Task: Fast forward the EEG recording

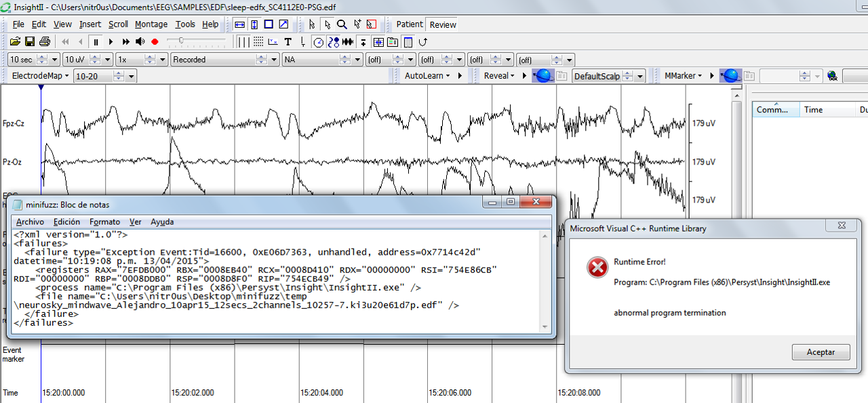Action: pyautogui.click(x=125, y=42)
